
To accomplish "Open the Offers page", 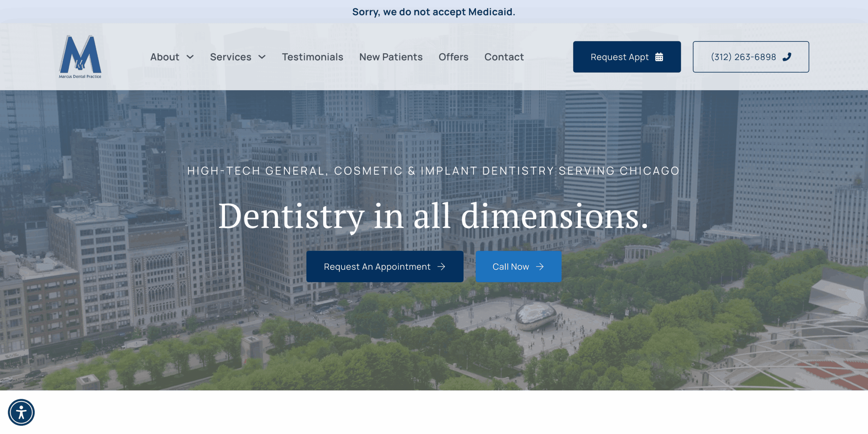I will click(453, 57).
